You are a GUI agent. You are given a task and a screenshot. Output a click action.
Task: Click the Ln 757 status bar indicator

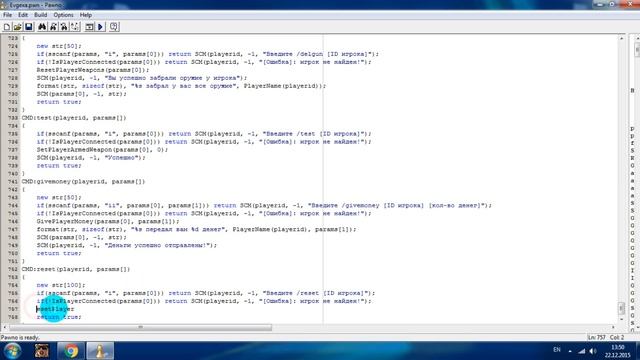tap(596, 338)
